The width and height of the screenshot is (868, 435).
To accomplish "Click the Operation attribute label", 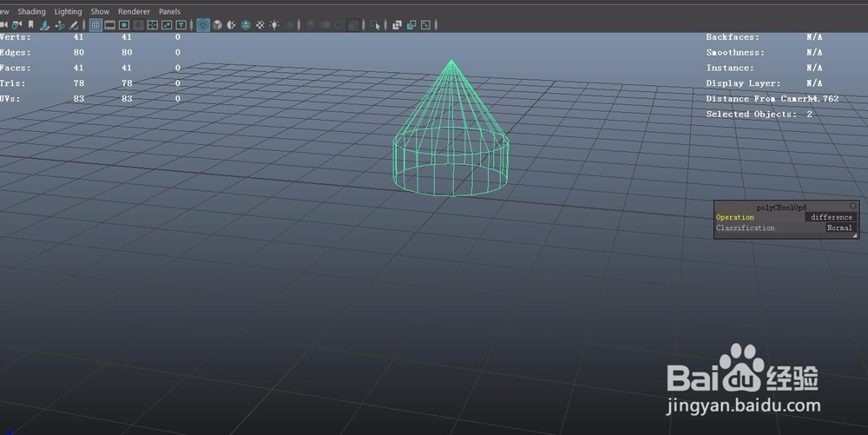I will point(734,217).
